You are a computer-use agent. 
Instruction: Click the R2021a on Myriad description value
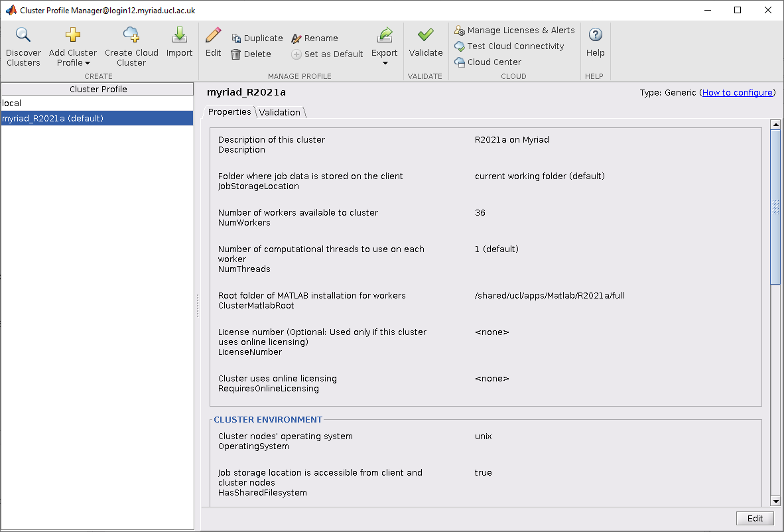click(x=511, y=139)
